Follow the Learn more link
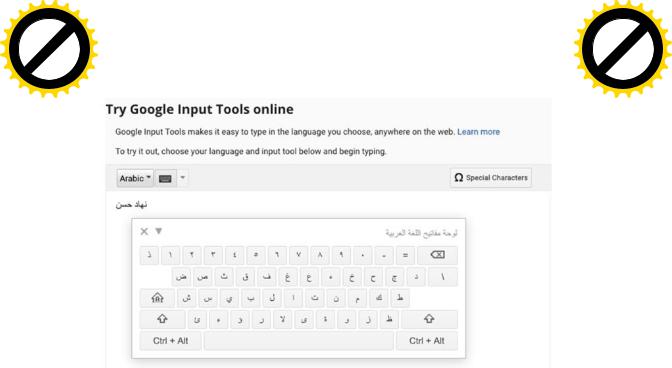672x368 pixels. (478, 132)
